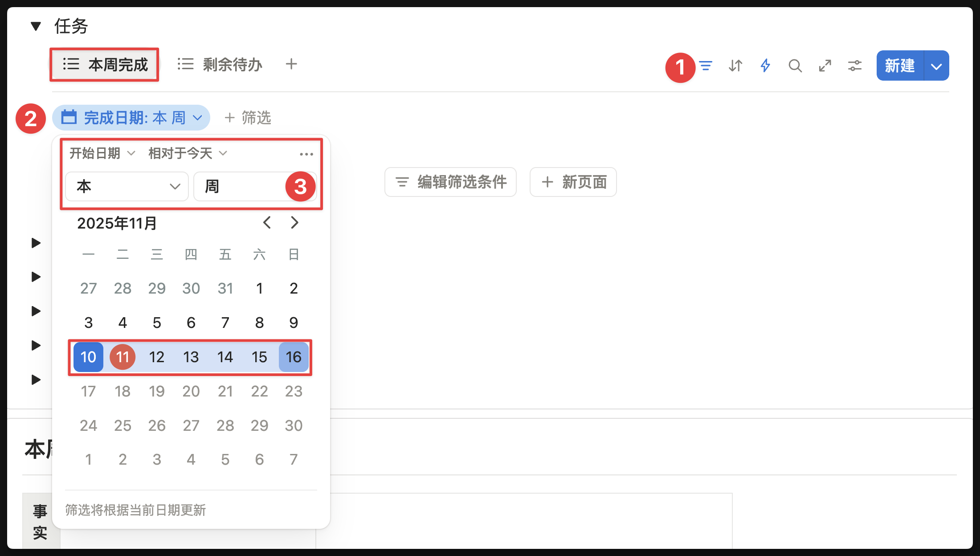
Task: Open the 本 selector dropdown
Action: (127, 186)
